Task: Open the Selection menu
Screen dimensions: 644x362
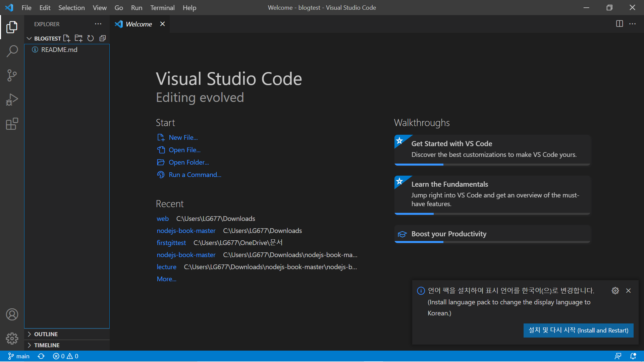Action: pos(71,7)
